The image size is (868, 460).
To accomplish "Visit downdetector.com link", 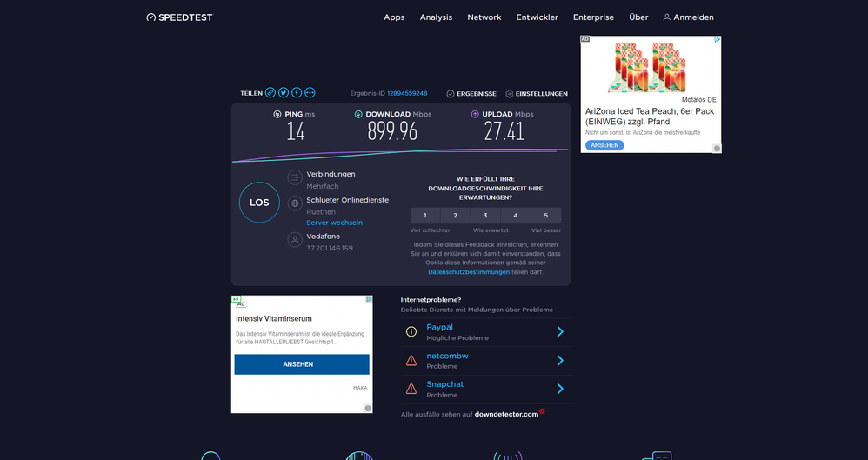I will click(x=506, y=414).
